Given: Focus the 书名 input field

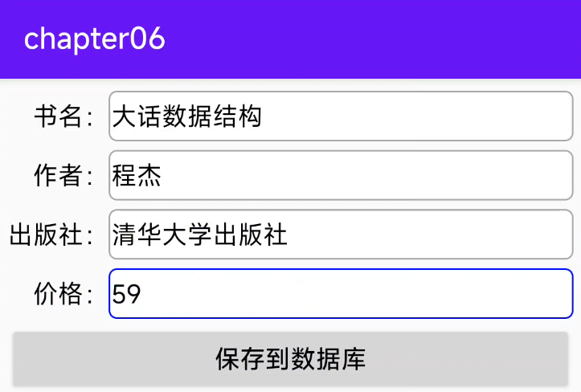Looking at the screenshot, I should pyautogui.click(x=341, y=116).
